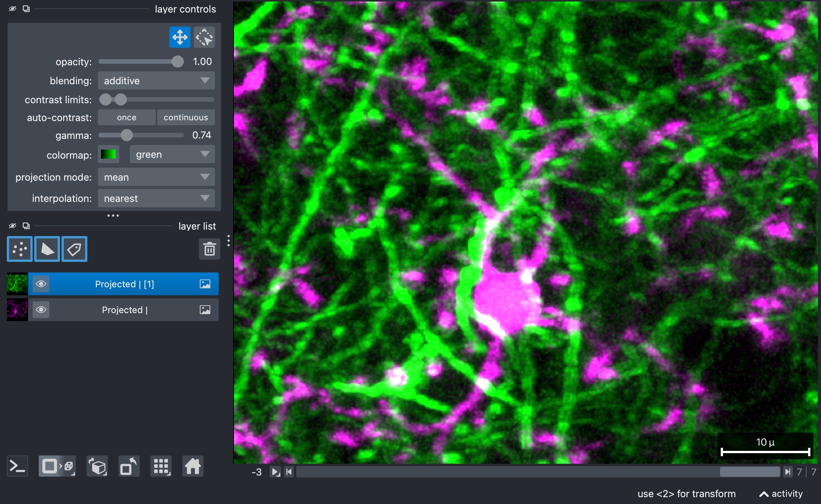Open the interpolation dropdown
This screenshot has width=821, height=504.
tap(156, 198)
